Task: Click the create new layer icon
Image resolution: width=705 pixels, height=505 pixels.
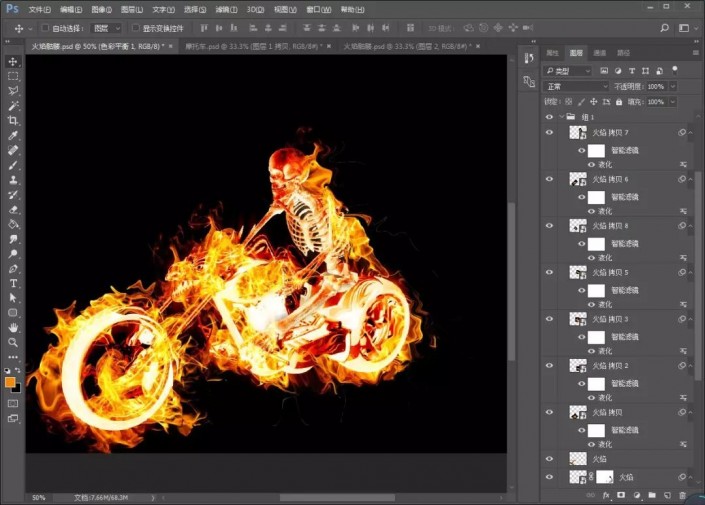Action: 667,495
